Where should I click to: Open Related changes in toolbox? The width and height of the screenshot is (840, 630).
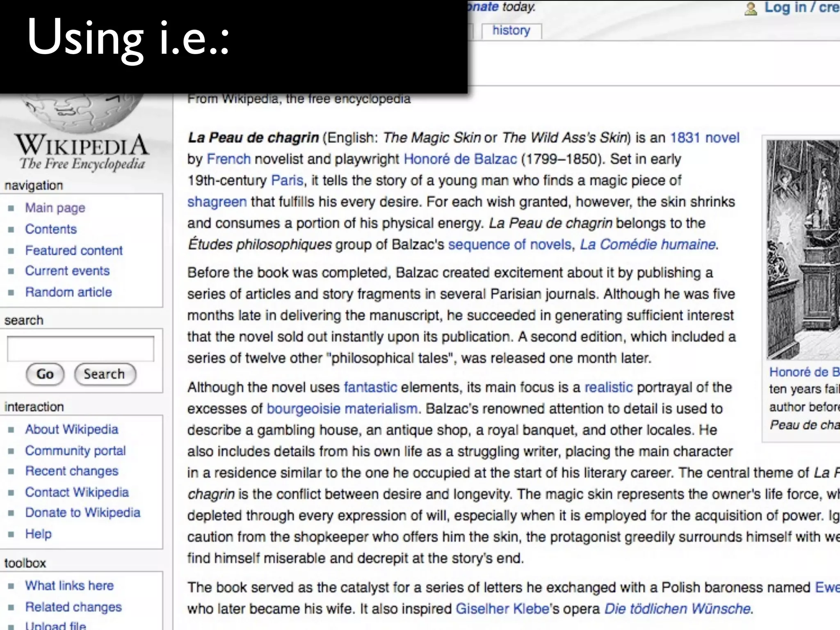(x=73, y=607)
